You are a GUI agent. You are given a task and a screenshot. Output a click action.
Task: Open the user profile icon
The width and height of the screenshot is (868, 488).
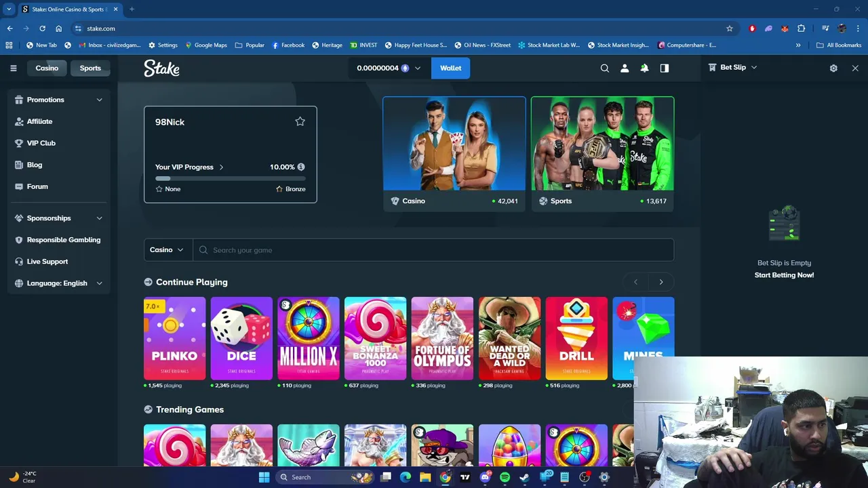(x=625, y=68)
